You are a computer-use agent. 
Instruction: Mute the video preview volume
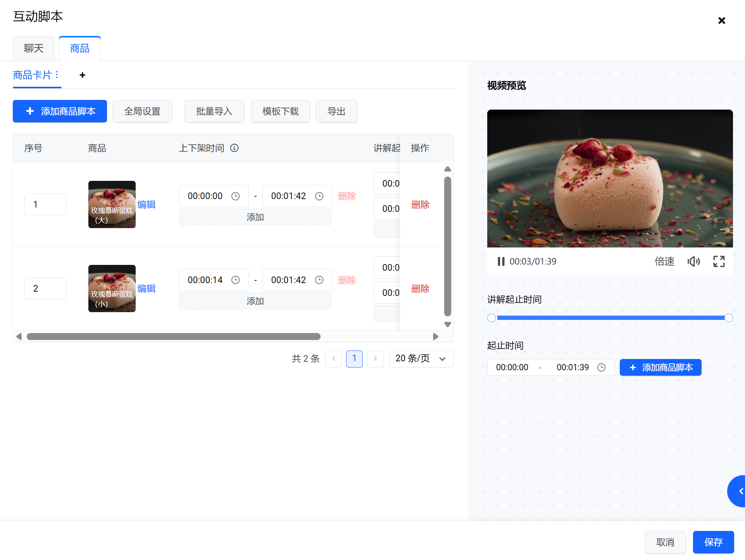693,261
